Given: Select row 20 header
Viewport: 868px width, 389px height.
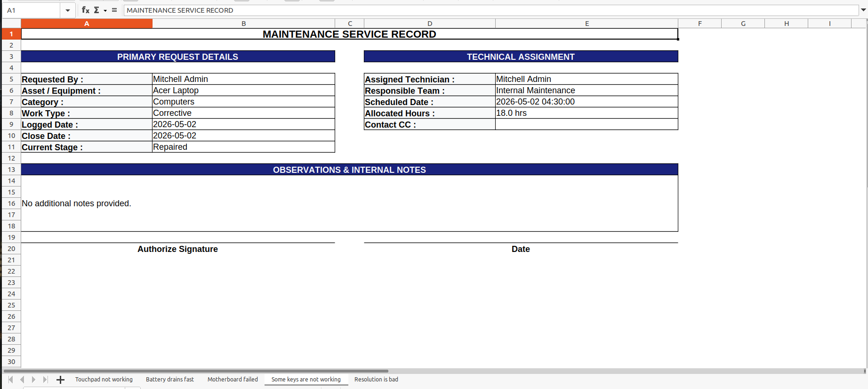Looking at the screenshot, I should pyautogui.click(x=11, y=249).
